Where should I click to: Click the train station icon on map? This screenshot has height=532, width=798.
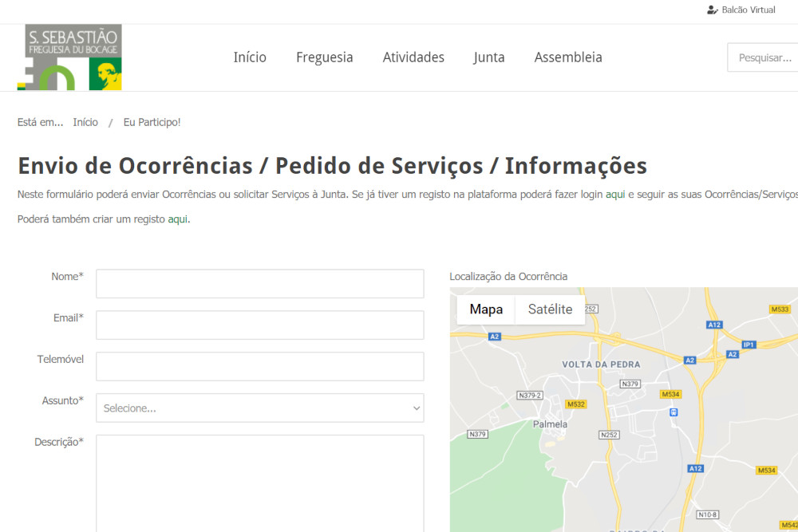pos(674,412)
